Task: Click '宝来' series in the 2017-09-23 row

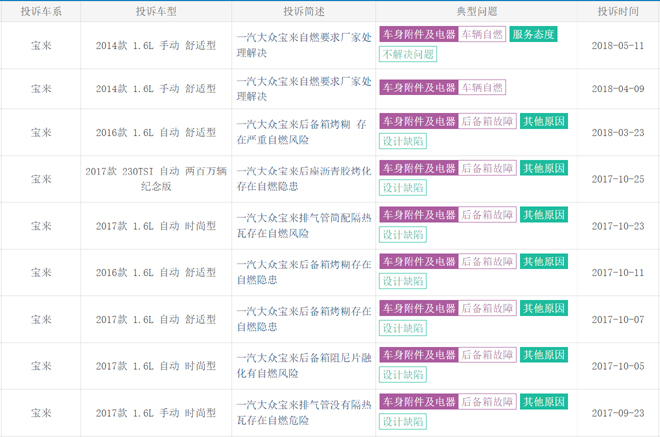Action: point(41,413)
